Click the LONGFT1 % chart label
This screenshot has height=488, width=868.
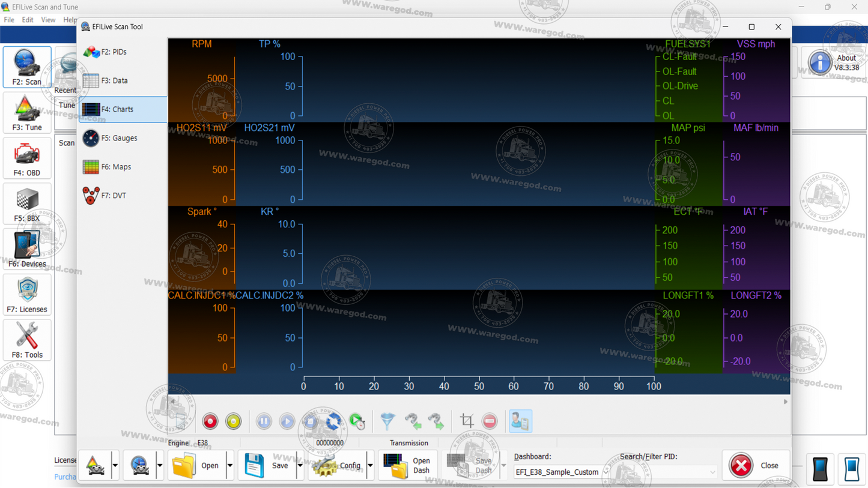688,295
